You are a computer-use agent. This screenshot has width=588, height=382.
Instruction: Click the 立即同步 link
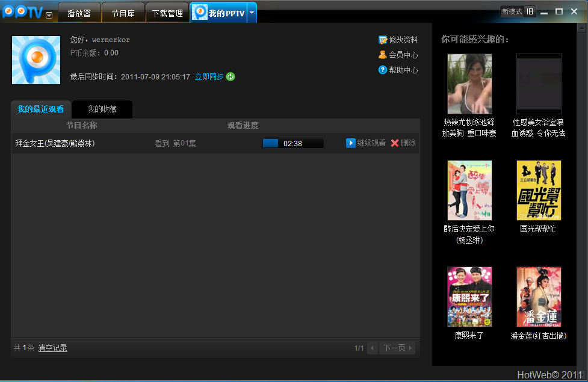(209, 76)
